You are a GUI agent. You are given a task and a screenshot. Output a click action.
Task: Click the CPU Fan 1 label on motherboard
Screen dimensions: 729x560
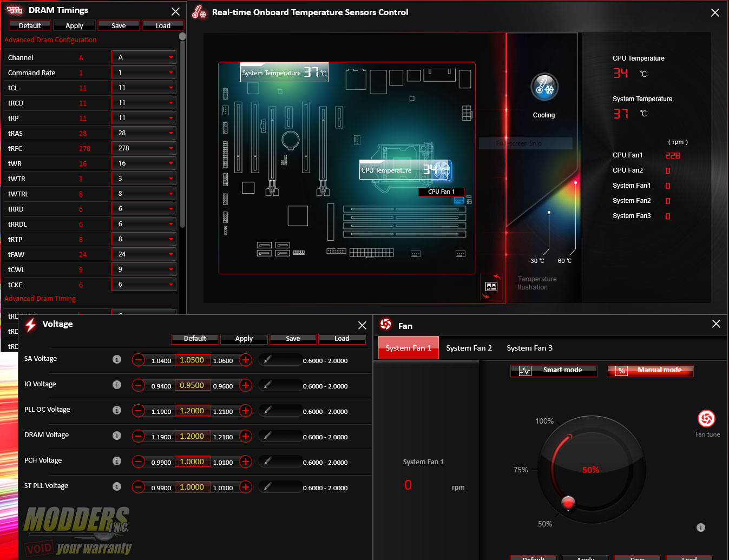click(442, 192)
